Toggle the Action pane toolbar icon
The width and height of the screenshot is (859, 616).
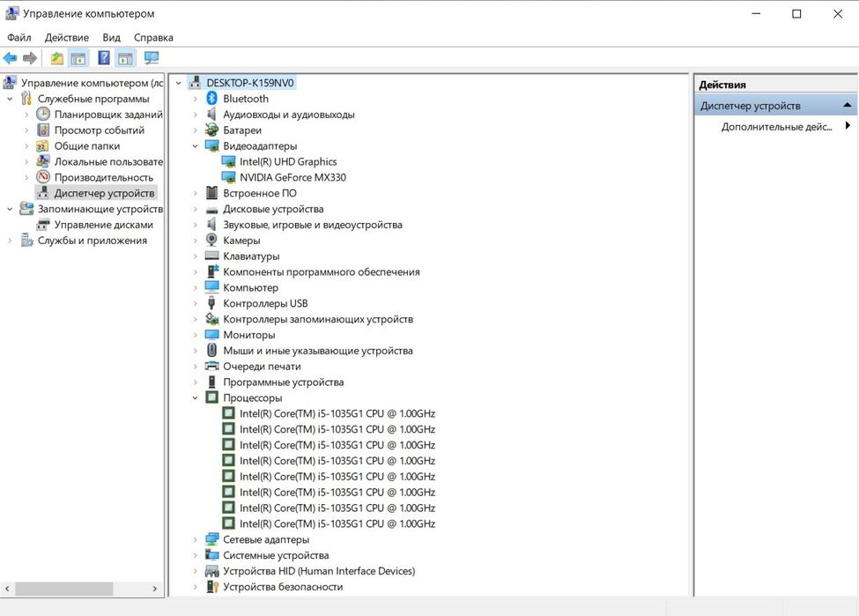click(125, 57)
